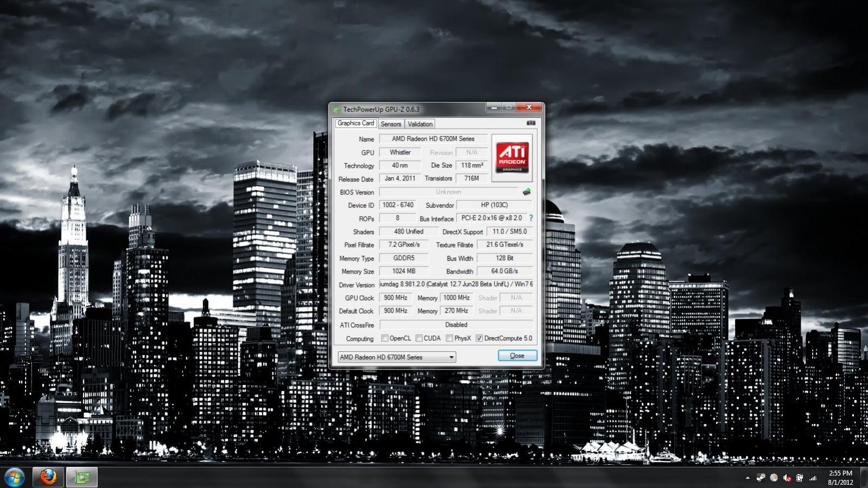Open the power plug battery tray icon
Viewport: 868px width, 488px height.
800,478
